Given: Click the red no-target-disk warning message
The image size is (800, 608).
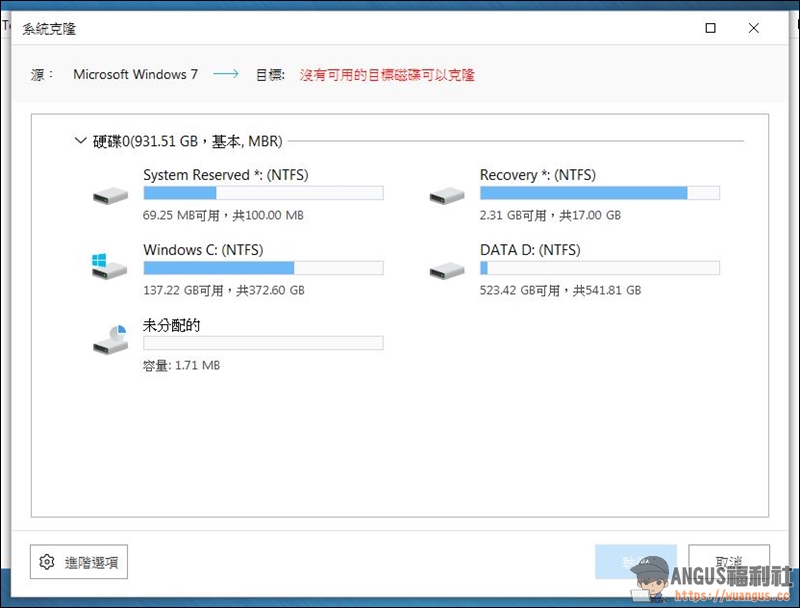Looking at the screenshot, I should click(387, 75).
